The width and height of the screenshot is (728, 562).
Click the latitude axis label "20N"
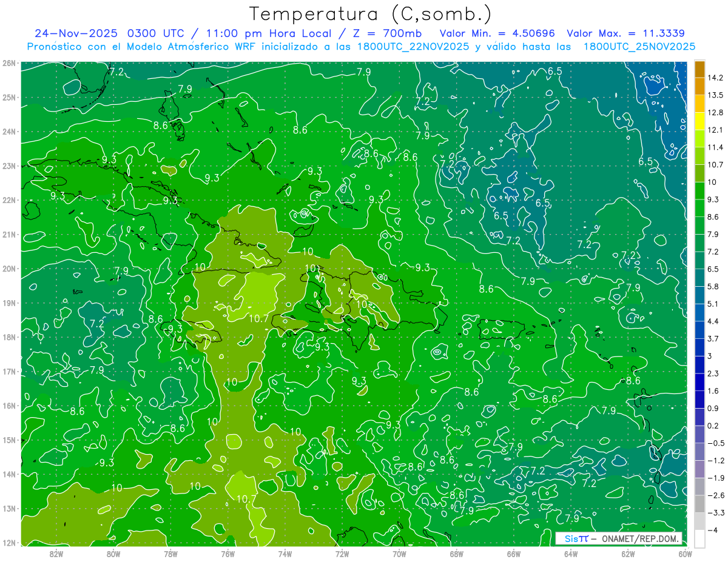[9, 269]
